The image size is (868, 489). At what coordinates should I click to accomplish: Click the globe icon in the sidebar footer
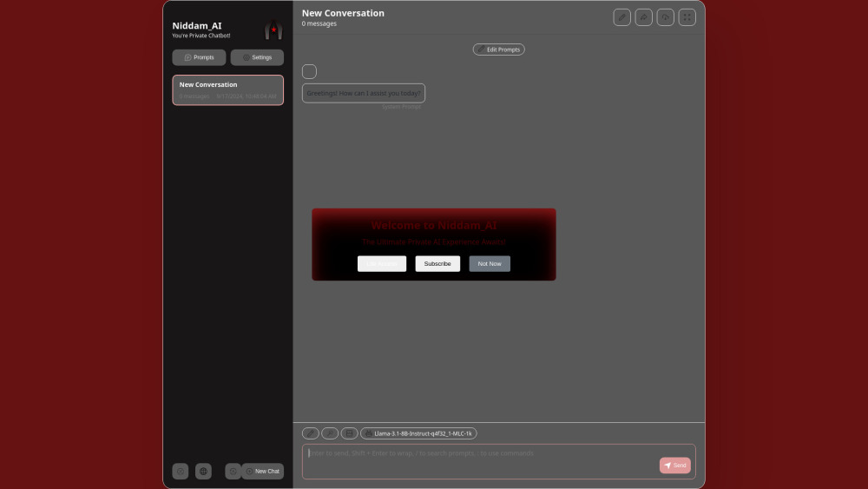coord(203,471)
